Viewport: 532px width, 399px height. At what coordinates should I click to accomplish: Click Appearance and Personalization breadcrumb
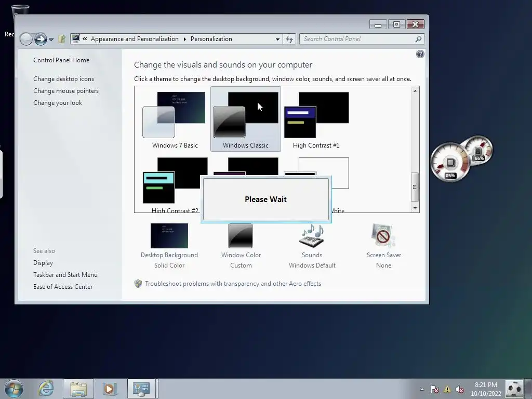click(x=135, y=39)
